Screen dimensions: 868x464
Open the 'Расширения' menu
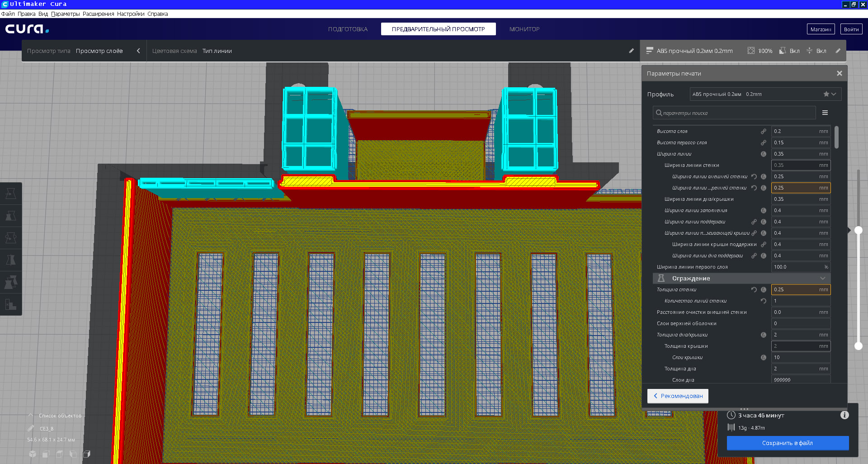coord(98,14)
